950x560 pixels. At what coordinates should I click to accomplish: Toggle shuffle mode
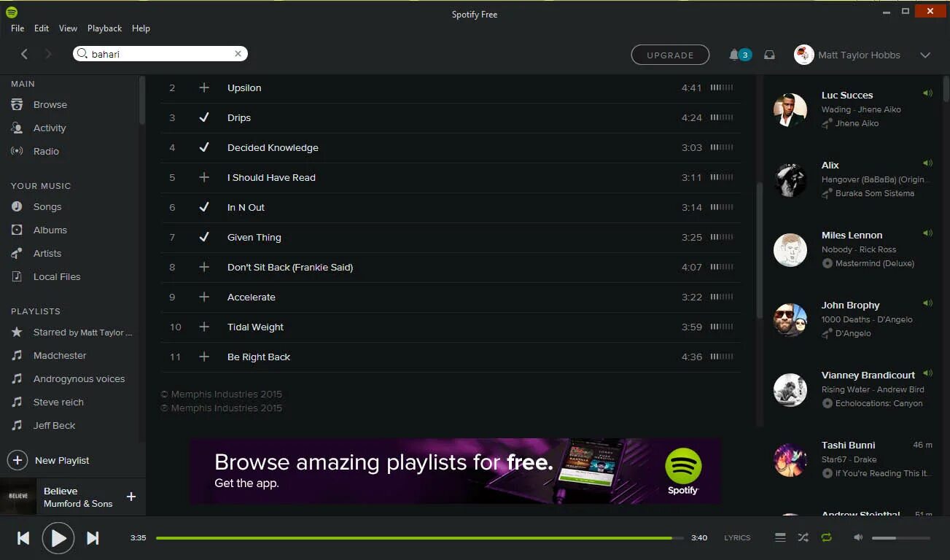point(803,538)
